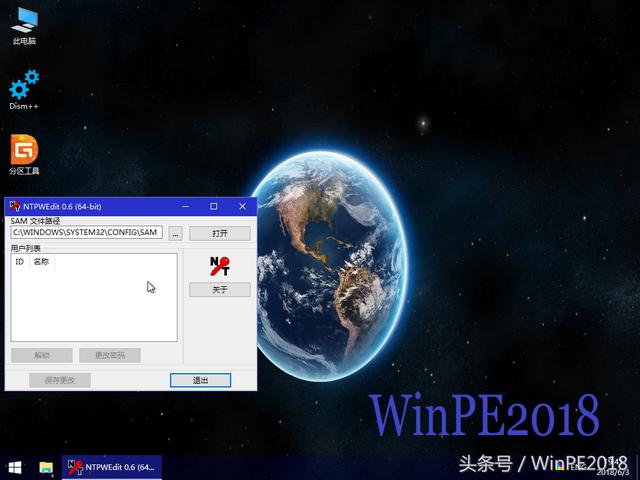Click the 退出 button
The height and width of the screenshot is (480, 640).
click(x=200, y=380)
